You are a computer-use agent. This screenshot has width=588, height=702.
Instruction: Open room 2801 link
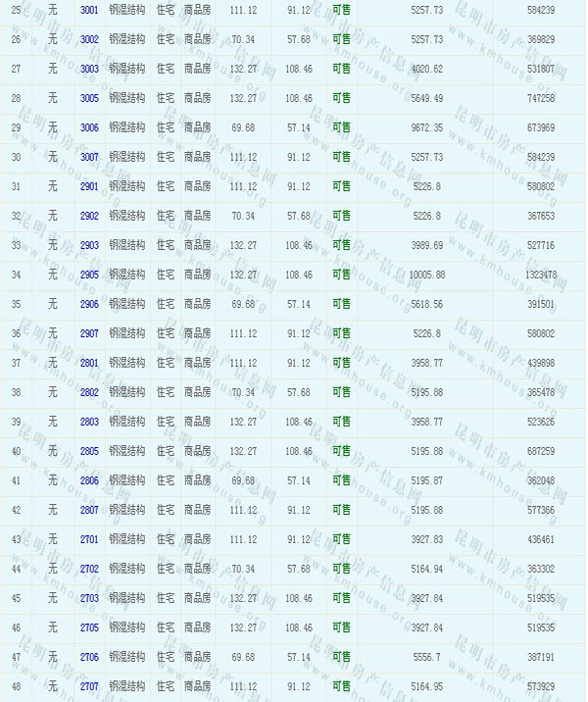click(89, 363)
